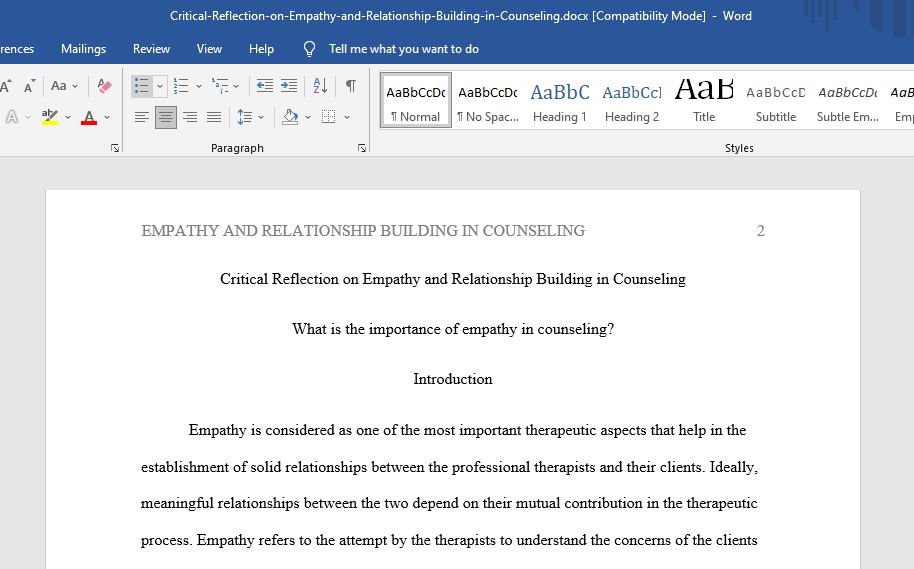The image size is (914, 569).
Task: Open the Mailings tab
Action: pos(83,49)
